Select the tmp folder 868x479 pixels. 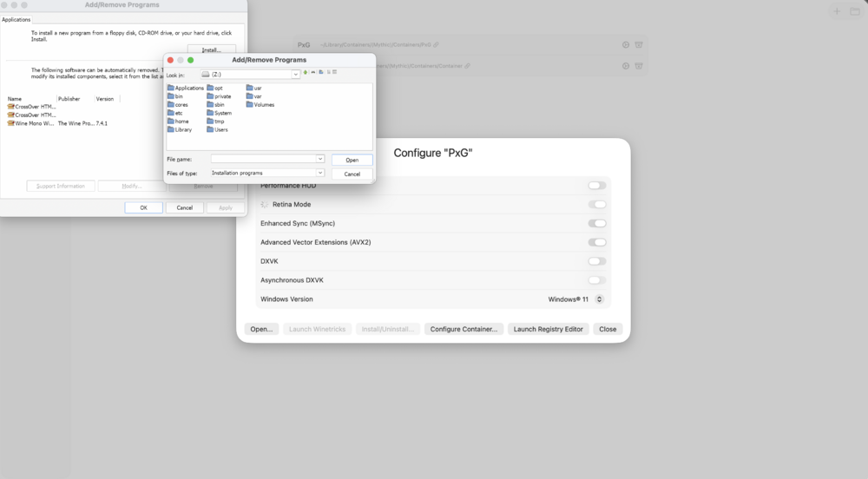[215, 121]
